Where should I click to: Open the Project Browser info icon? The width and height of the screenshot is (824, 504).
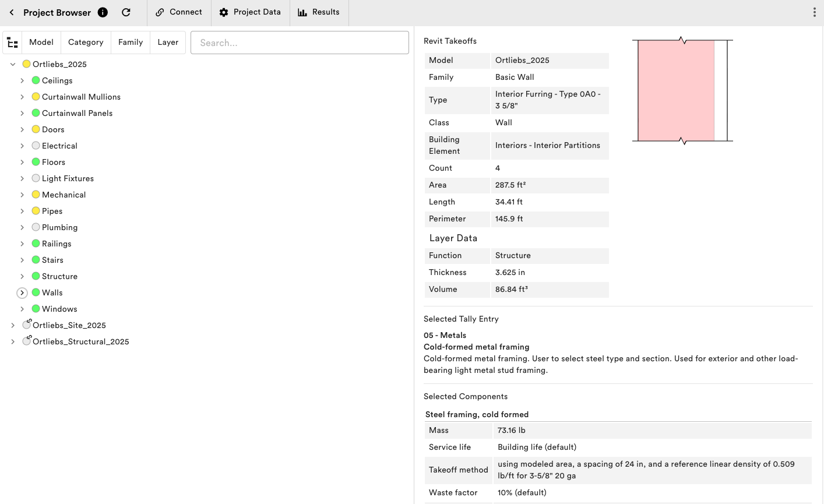103,12
